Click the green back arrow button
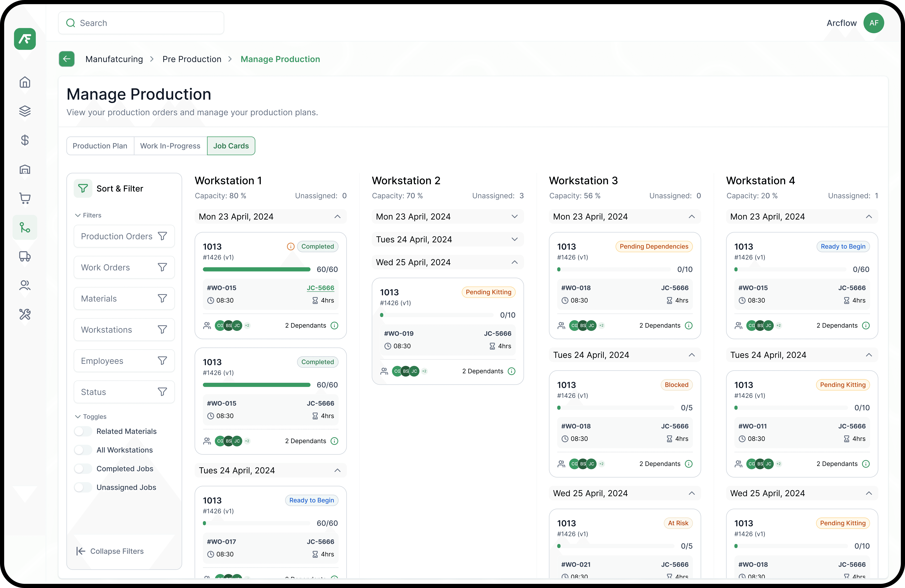 point(67,59)
